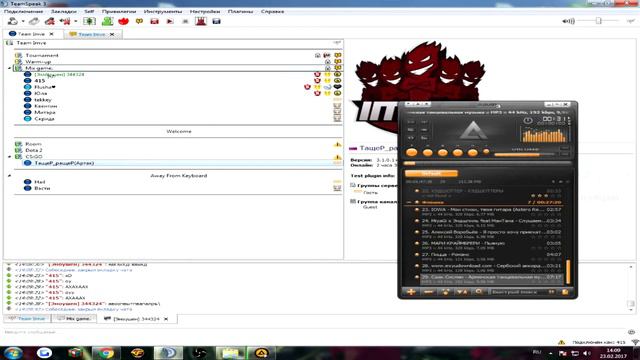Screen dimensions: 640x360
Task: Switch to the Team Imve chat tab
Action: coord(27,318)
